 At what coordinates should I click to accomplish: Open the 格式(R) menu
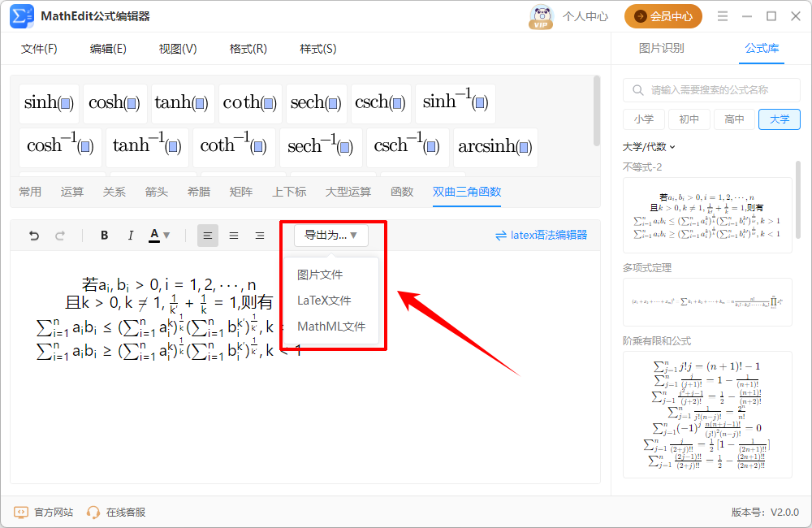point(248,49)
